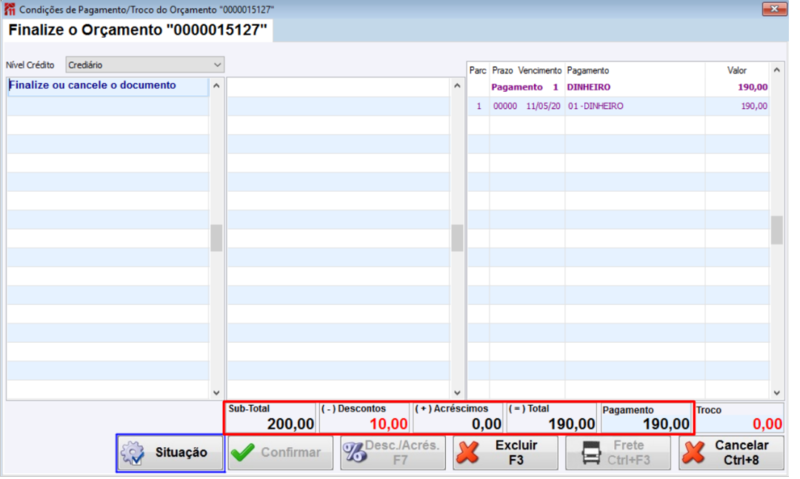Close the Condições de Pagamento window
Image resolution: width=800 pixels, height=479 pixels.
pyautogui.click(x=774, y=9)
